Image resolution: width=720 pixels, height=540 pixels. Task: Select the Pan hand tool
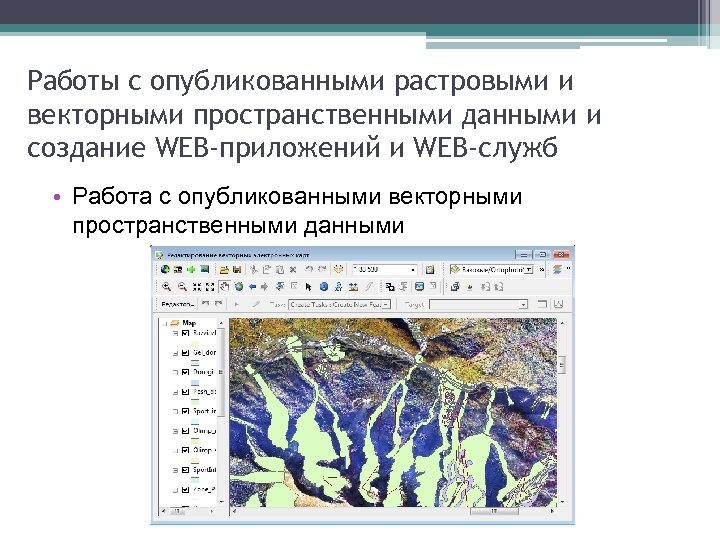coord(224,287)
